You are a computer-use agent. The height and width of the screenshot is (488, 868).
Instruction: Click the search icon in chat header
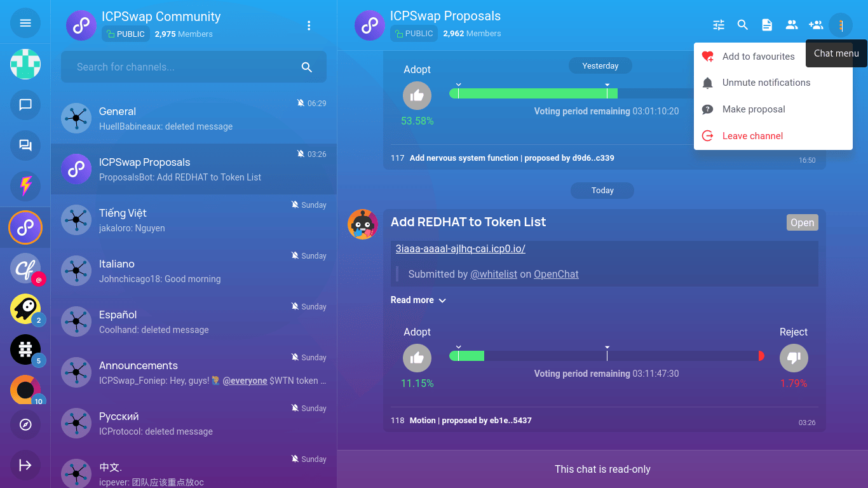pos(743,25)
